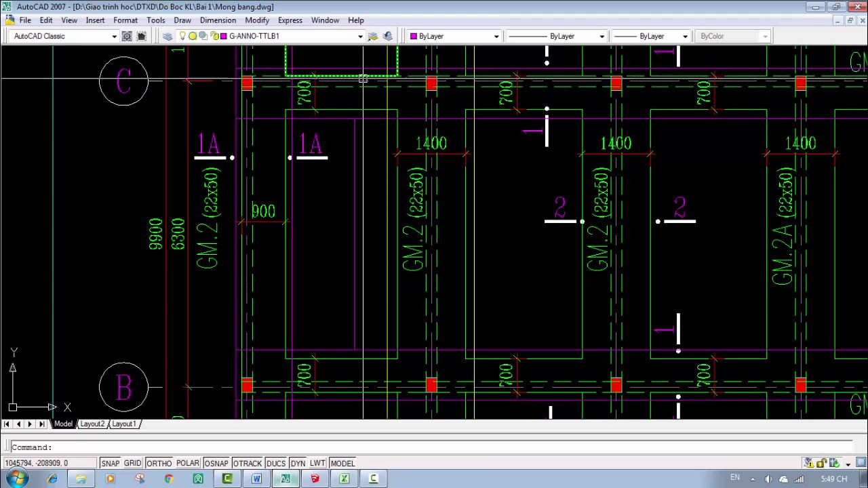The width and height of the screenshot is (868, 488).
Task: Click the status bar standards notification icon
Action: click(x=834, y=464)
